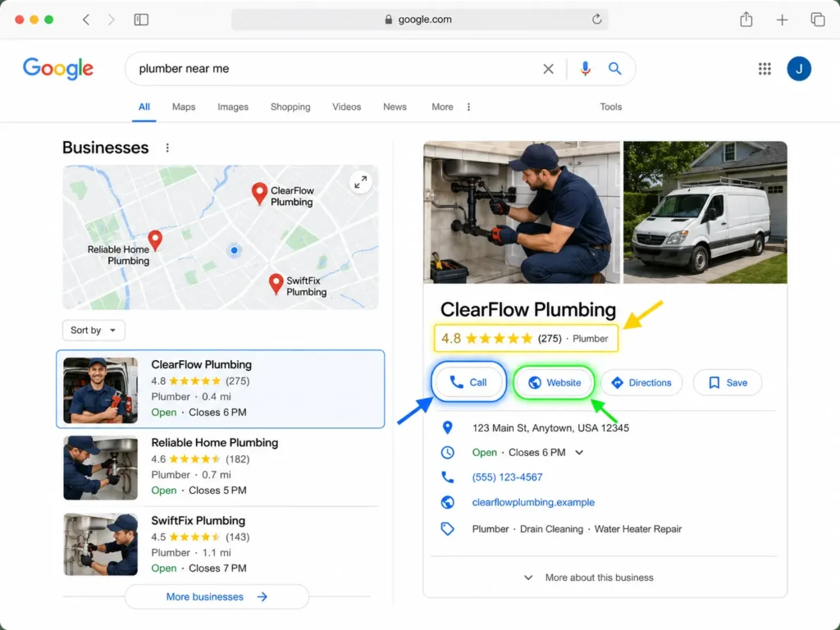Open the More search filter menu
Image resolution: width=840 pixels, height=630 pixels.
coord(442,107)
